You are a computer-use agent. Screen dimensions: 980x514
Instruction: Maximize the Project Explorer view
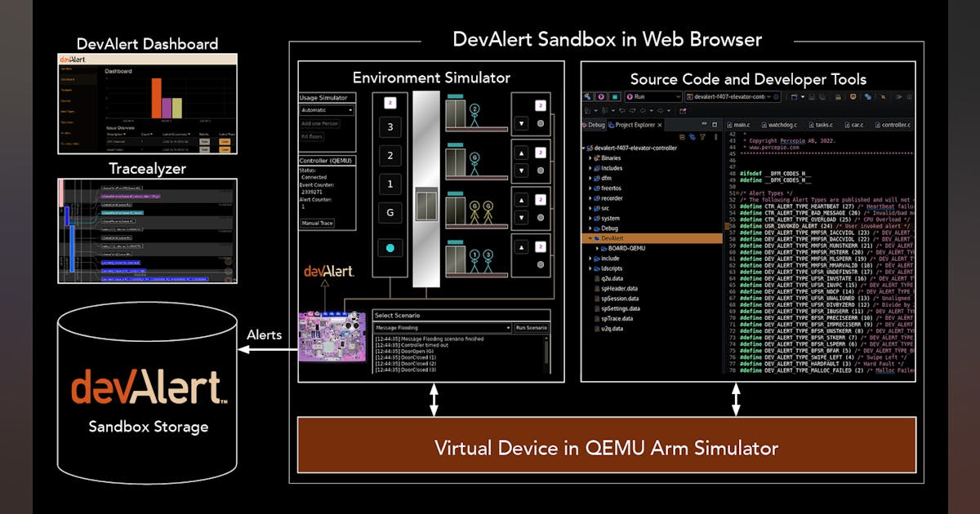coord(715,124)
